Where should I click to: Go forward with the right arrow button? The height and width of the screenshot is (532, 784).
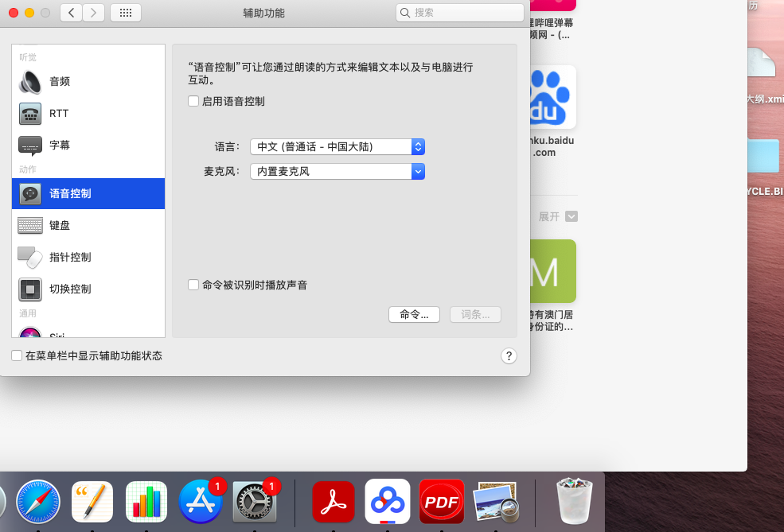click(93, 13)
